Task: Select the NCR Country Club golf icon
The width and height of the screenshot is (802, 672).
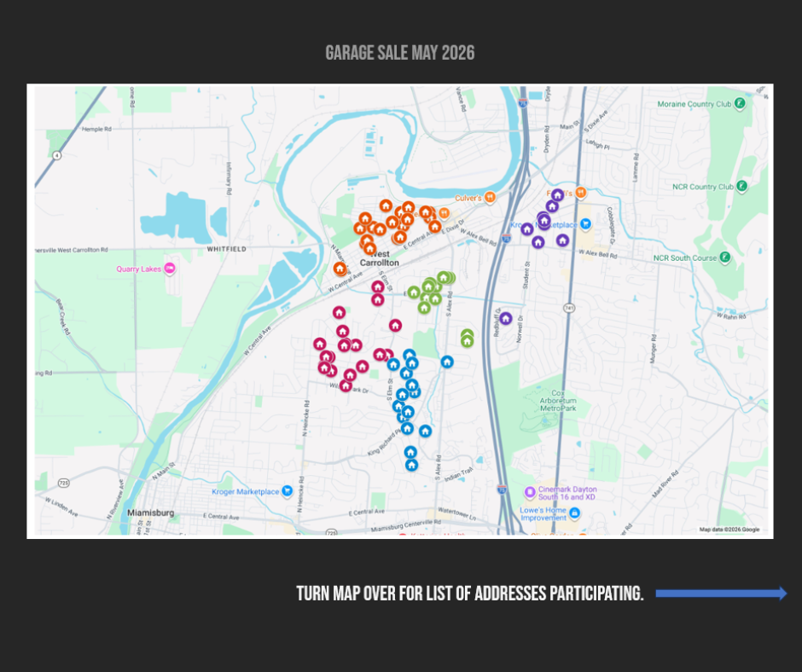Action: pos(742,186)
